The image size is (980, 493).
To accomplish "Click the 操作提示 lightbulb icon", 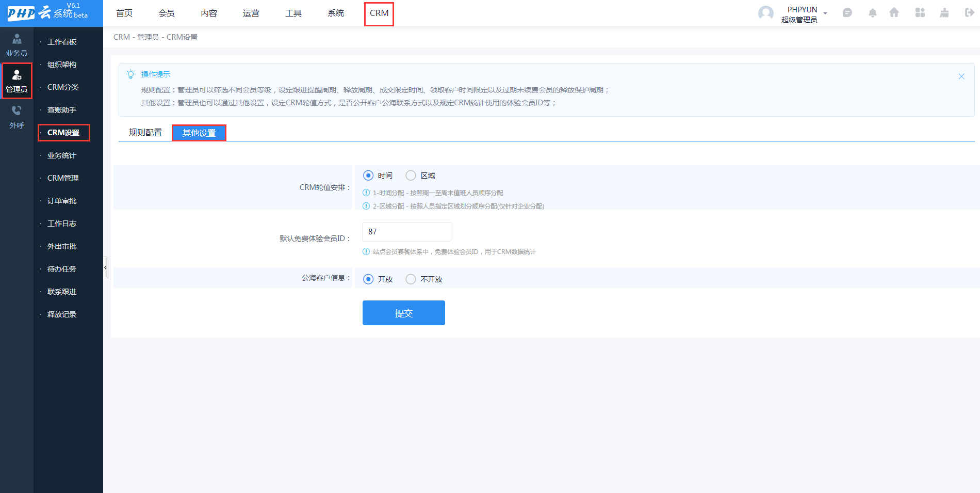I will 130,74.
